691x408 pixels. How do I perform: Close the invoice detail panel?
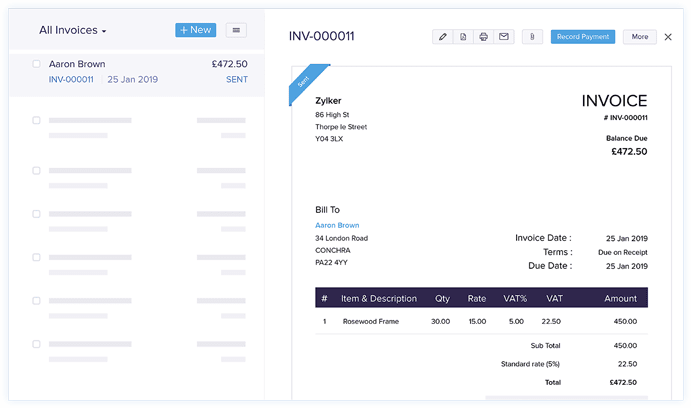coord(668,37)
